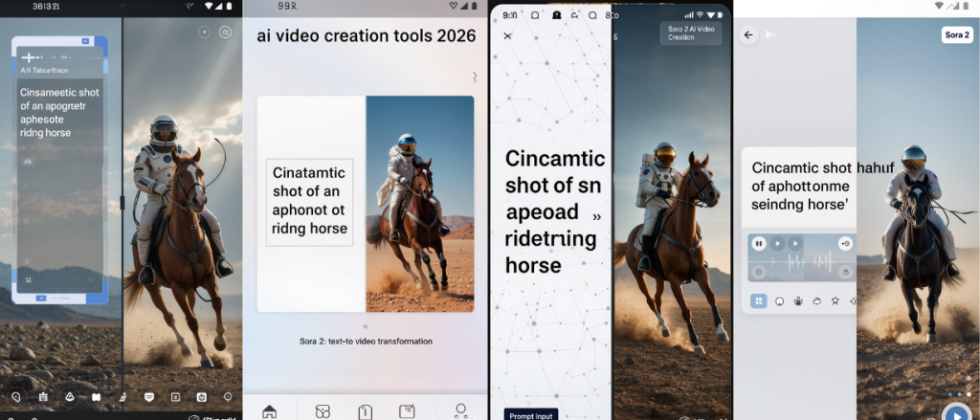Select the clipboard document icon in navigation bar
The image size is (980, 420).
[365, 412]
